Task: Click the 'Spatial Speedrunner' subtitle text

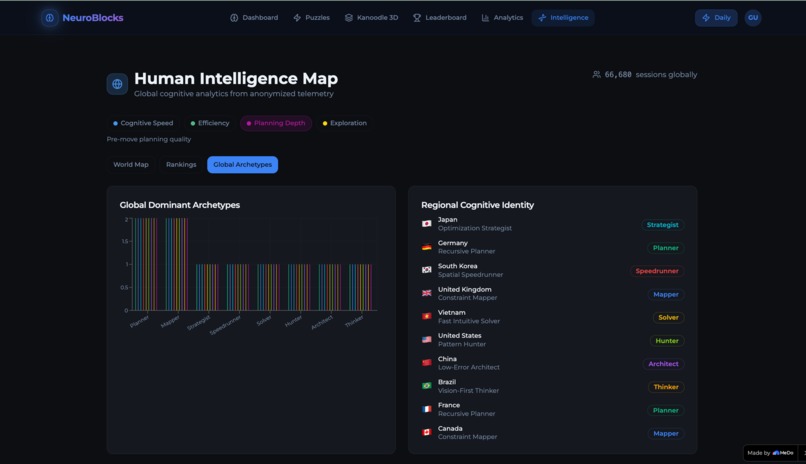Action: click(470, 274)
